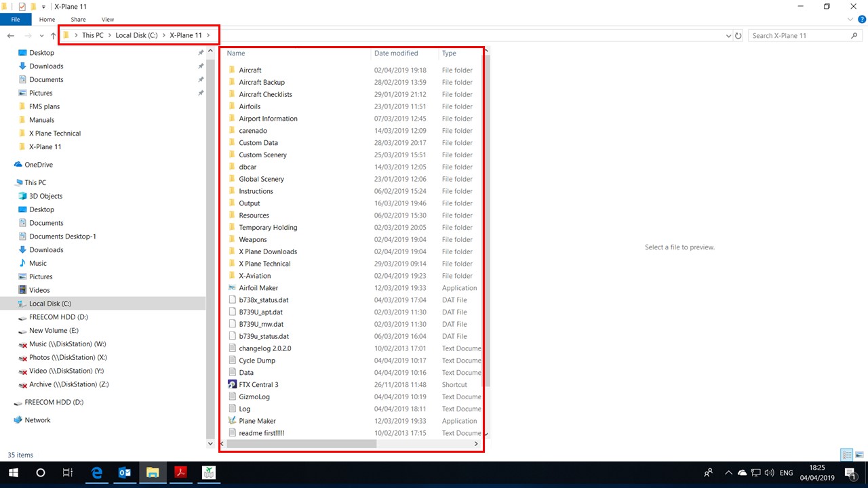Click OneDrive icon in navigation pane
This screenshot has width=868, height=488.
pyautogui.click(x=18, y=165)
